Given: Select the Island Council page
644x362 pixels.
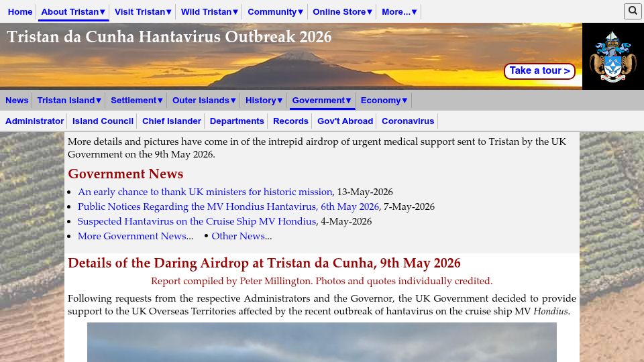Looking at the screenshot, I should coord(103,121).
